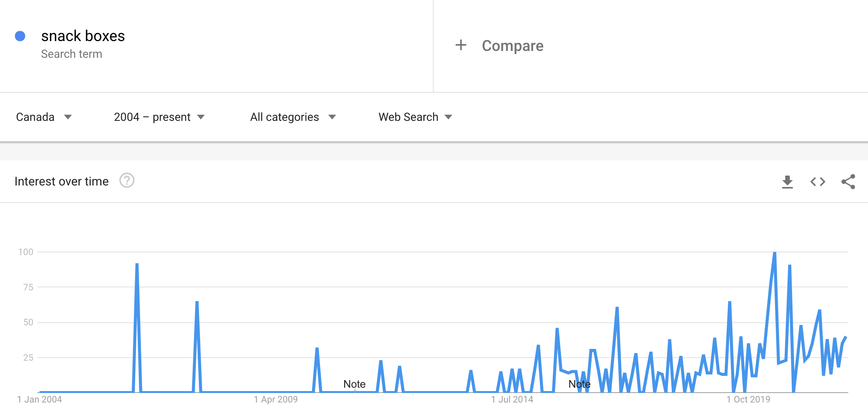
Task: Click the Interest over time heading
Action: pyautogui.click(x=62, y=182)
